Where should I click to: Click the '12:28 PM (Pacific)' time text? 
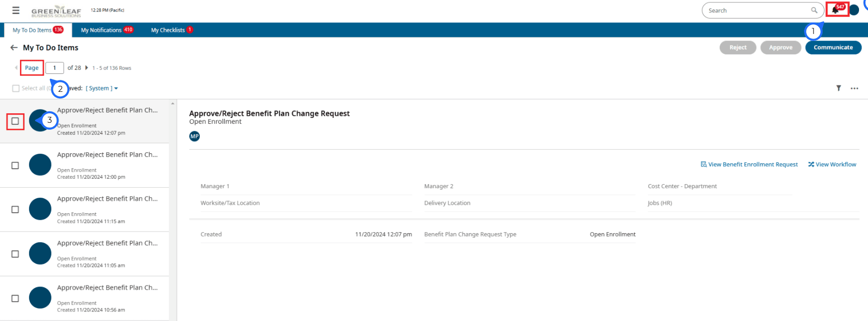(x=107, y=10)
